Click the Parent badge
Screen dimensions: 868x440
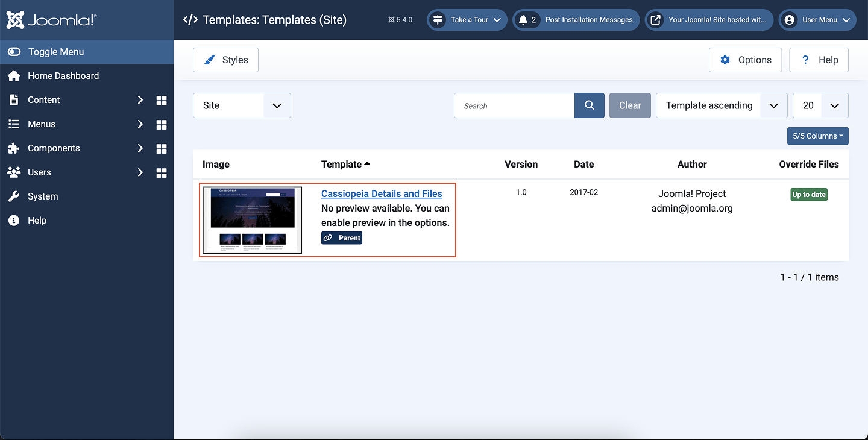coord(342,238)
